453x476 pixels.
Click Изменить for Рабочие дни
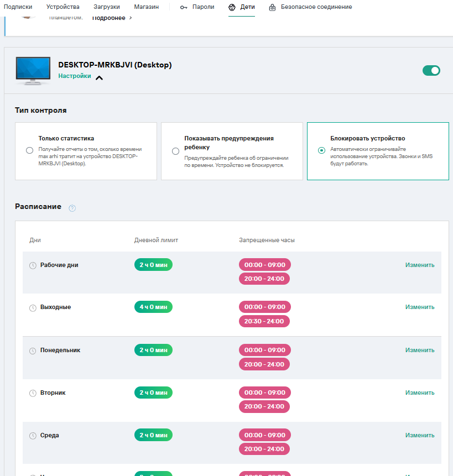pos(420,265)
